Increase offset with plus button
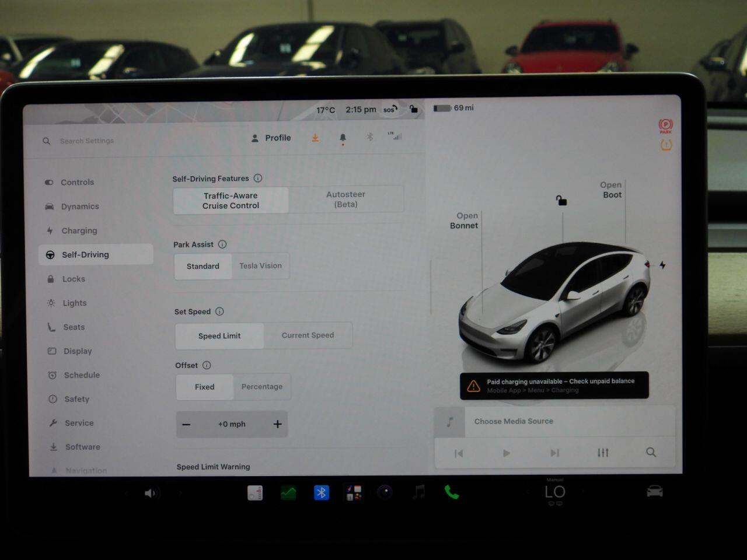The height and width of the screenshot is (560, 747). click(278, 424)
